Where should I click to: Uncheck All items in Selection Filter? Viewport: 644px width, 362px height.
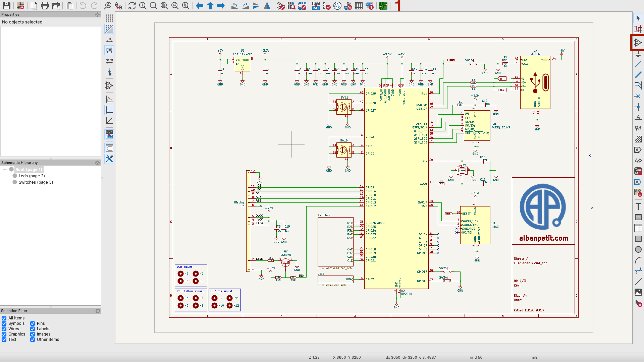4,318
